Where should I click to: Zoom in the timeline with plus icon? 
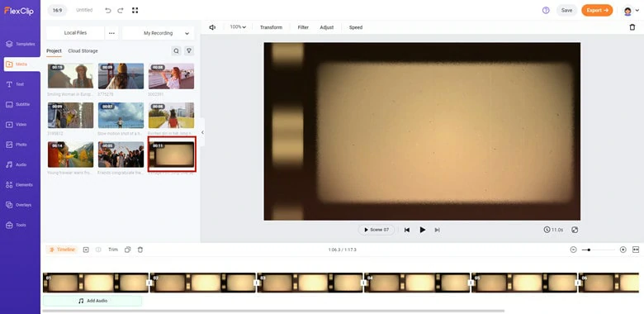tap(623, 250)
